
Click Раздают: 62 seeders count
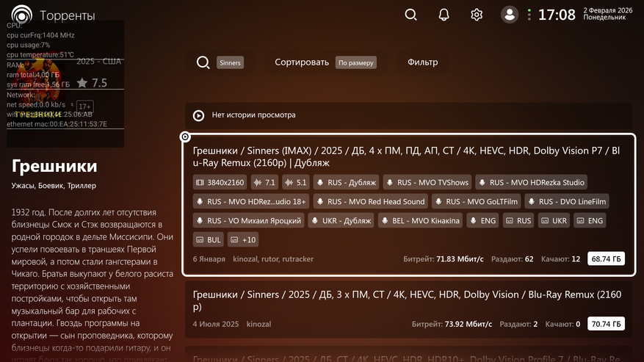(x=512, y=259)
